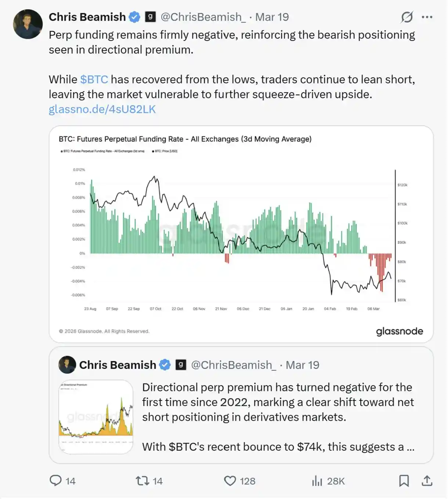Click the verified checkmark in the quoted tweet

coord(165,365)
